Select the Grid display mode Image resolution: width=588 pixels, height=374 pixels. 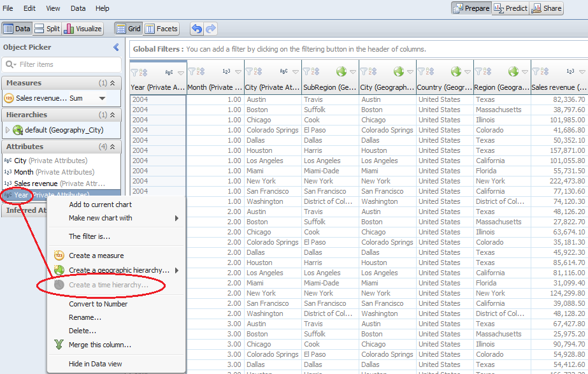(129, 29)
